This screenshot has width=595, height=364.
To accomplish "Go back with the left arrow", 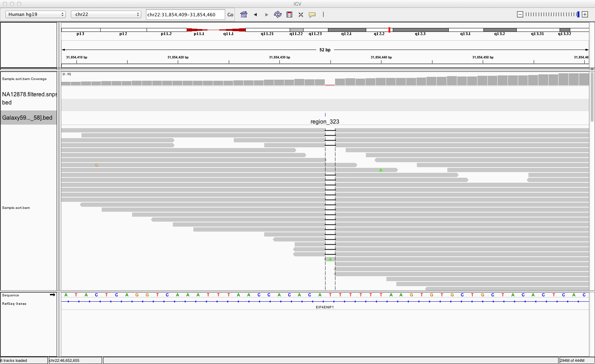I will [255, 15].
